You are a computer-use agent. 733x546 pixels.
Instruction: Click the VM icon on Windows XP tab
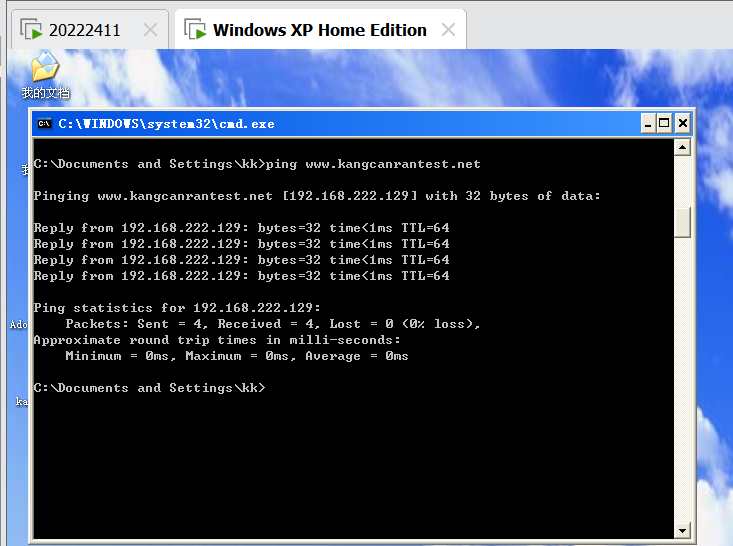click(195, 29)
